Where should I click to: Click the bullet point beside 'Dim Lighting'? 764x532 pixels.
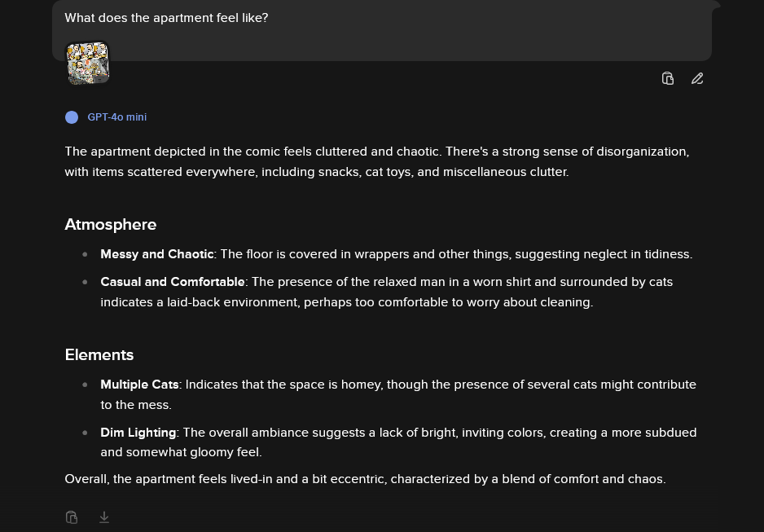85,433
